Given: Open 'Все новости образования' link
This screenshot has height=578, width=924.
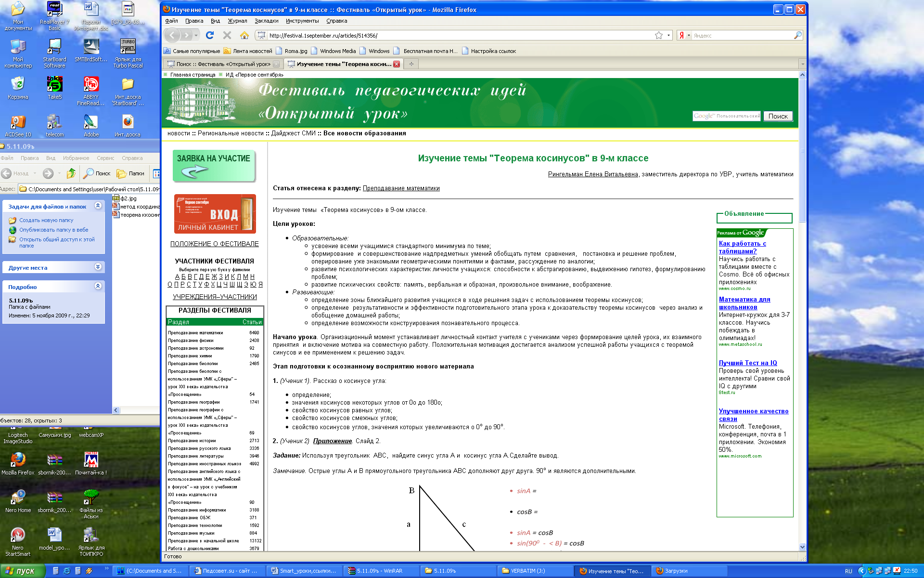Looking at the screenshot, I should coord(364,133).
